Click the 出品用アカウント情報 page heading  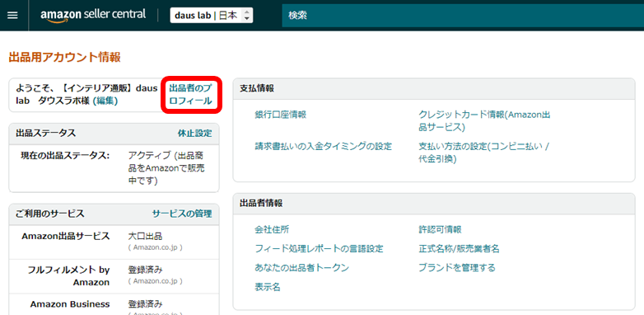tap(64, 57)
